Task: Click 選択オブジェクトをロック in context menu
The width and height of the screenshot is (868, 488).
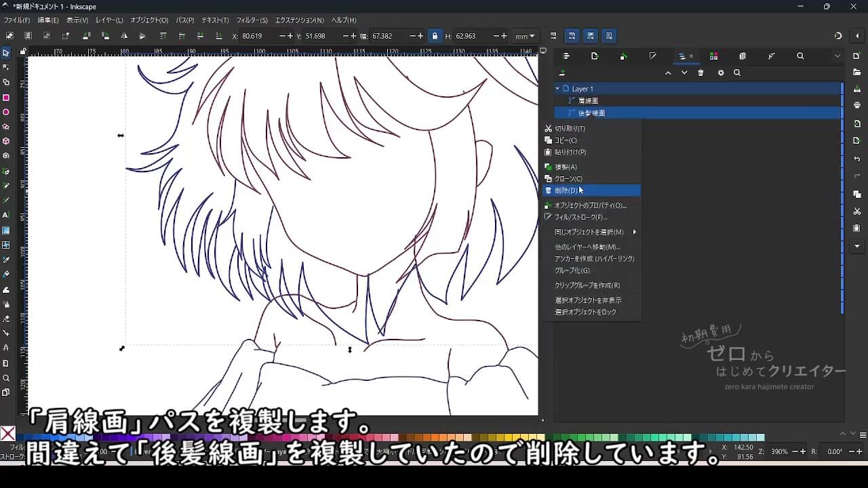Action: click(585, 312)
